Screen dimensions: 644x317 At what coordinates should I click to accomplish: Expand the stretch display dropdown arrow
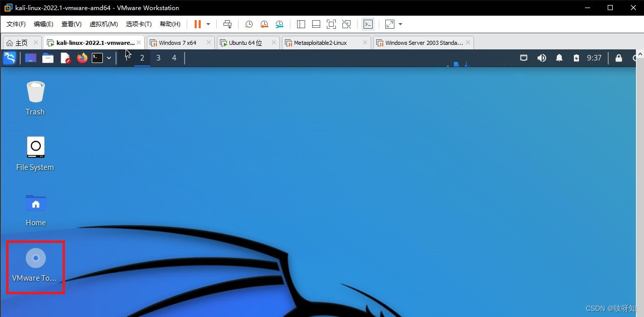[x=400, y=24]
